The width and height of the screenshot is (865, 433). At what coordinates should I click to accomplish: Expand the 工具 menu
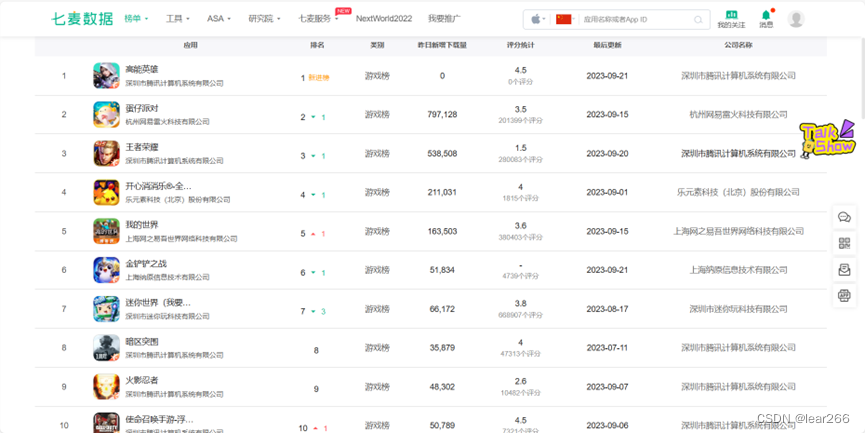pyautogui.click(x=178, y=19)
